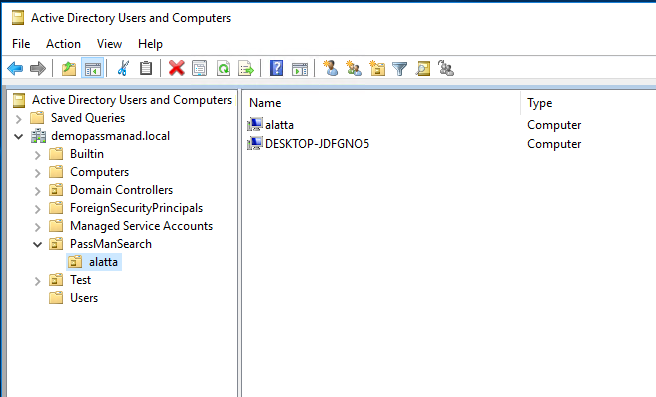The height and width of the screenshot is (397, 656).
Task: Expand the Saved Queries node
Action: pos(18,119)
